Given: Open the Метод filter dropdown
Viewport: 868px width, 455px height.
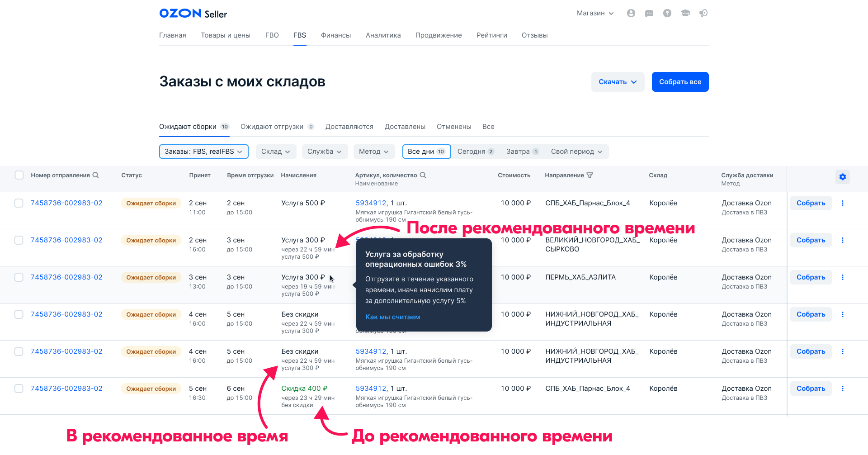Looking at the screenshot, I should [374, 152].
